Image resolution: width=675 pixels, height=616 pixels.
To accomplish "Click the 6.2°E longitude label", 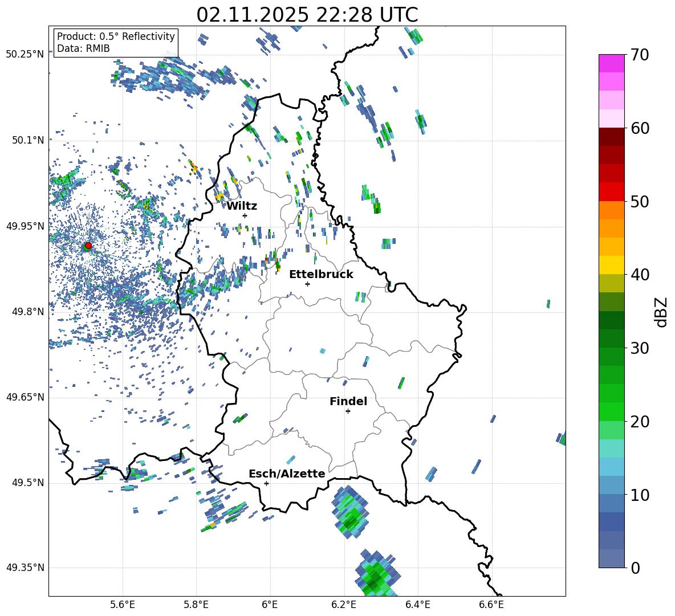I will click(344, 605).
